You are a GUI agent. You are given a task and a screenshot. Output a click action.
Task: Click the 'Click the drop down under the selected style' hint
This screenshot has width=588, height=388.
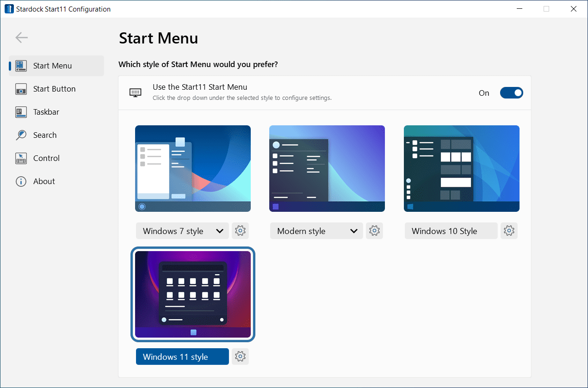(x=242, y=98)
